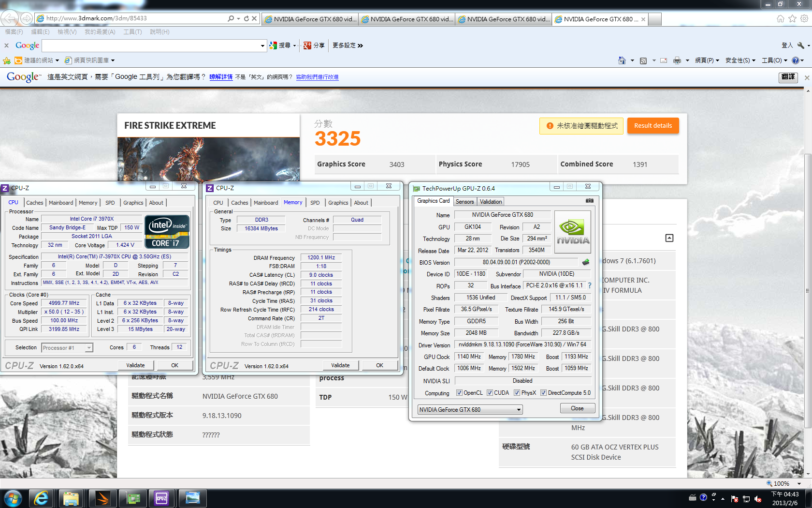Click the Fire Strike Extreme thumbnail image
Image resolution: width=812 pixels, height=508 pixels.
[x=208, y=160]
